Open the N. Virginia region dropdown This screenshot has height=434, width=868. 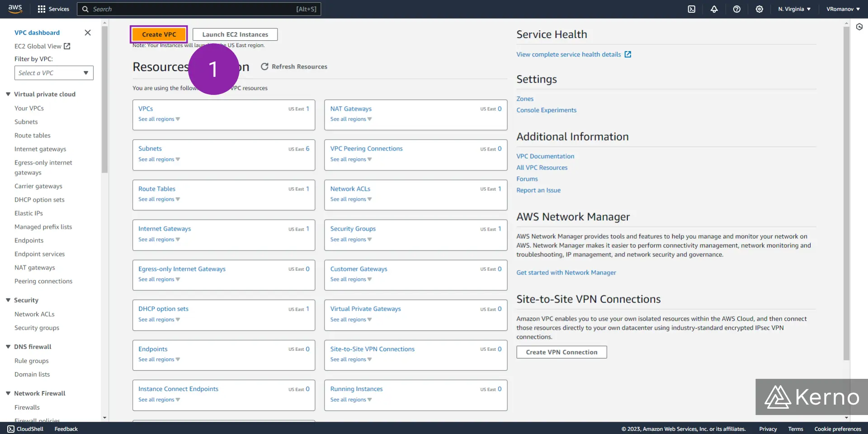click(x=794, y=9)
